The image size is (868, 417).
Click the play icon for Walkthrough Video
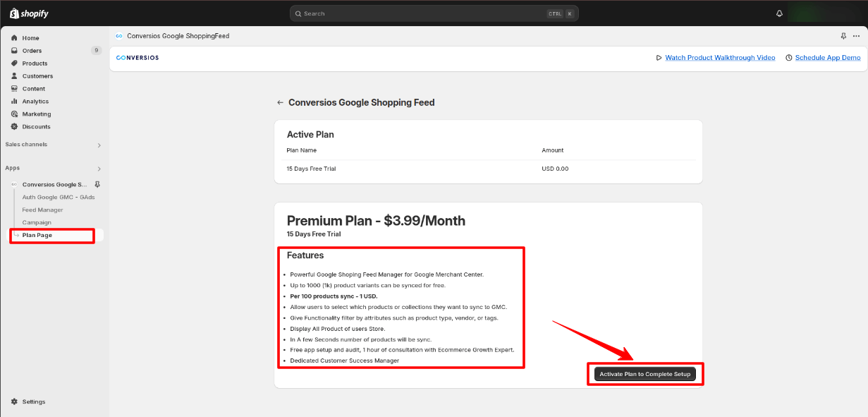pos(659,58)
